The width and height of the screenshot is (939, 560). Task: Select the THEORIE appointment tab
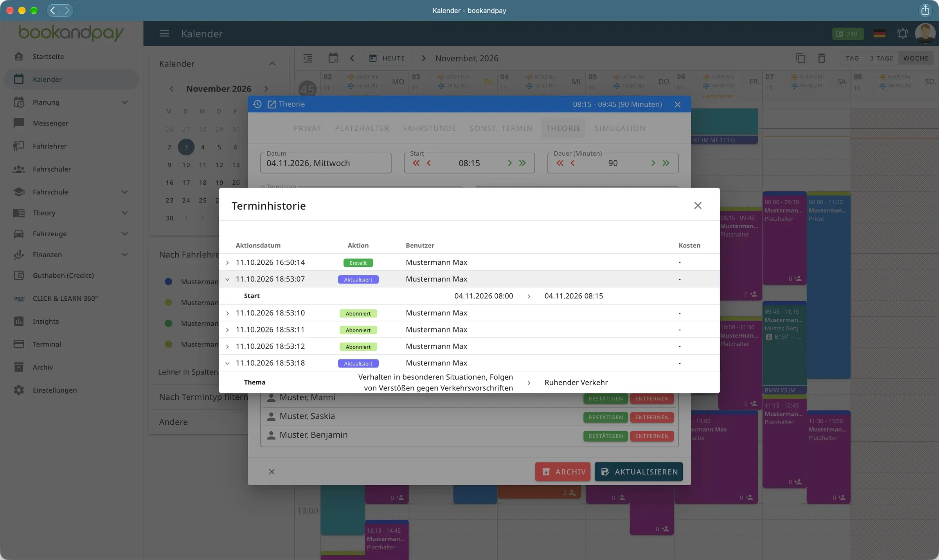563,128
